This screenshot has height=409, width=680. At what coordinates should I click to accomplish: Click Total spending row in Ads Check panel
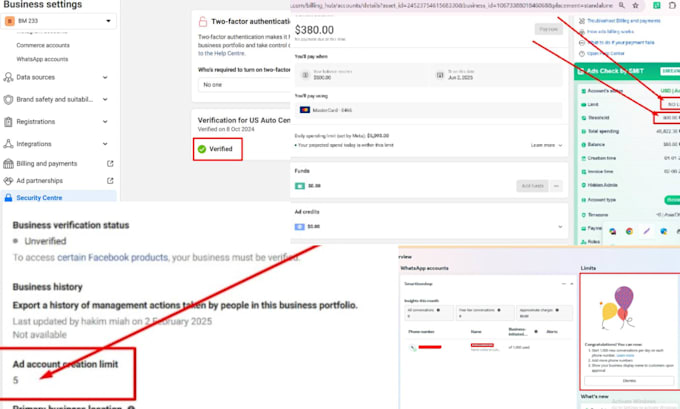(631, 131)
